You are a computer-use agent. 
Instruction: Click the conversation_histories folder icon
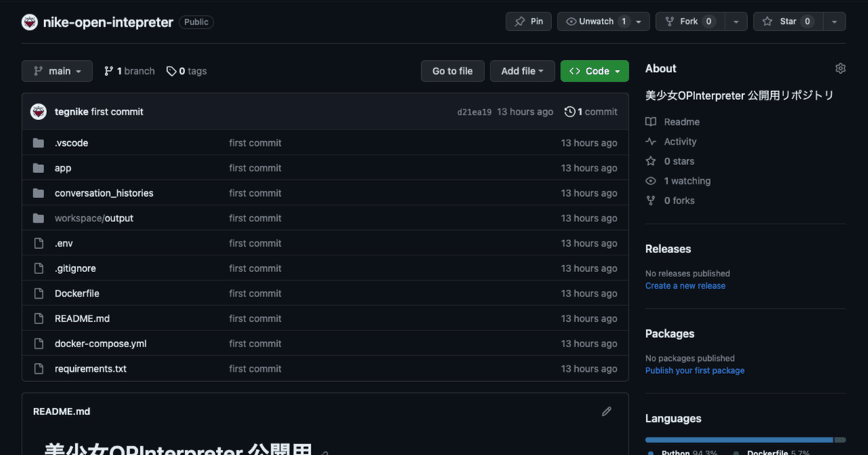coord(38,193)
